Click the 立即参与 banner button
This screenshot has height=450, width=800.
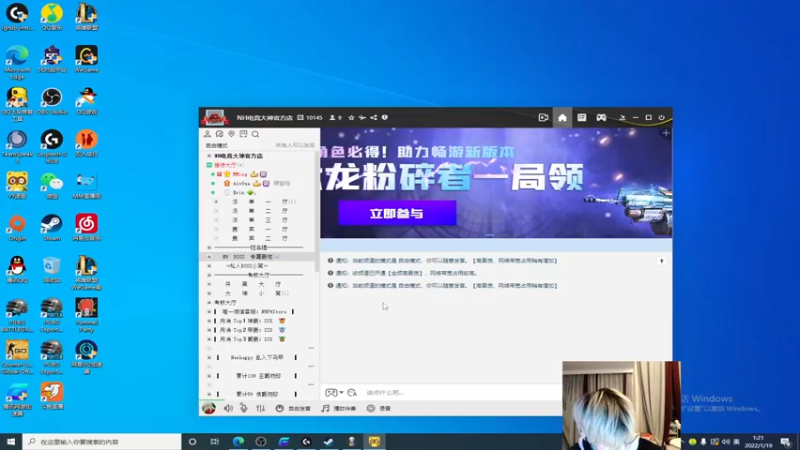tap(397, 213)
